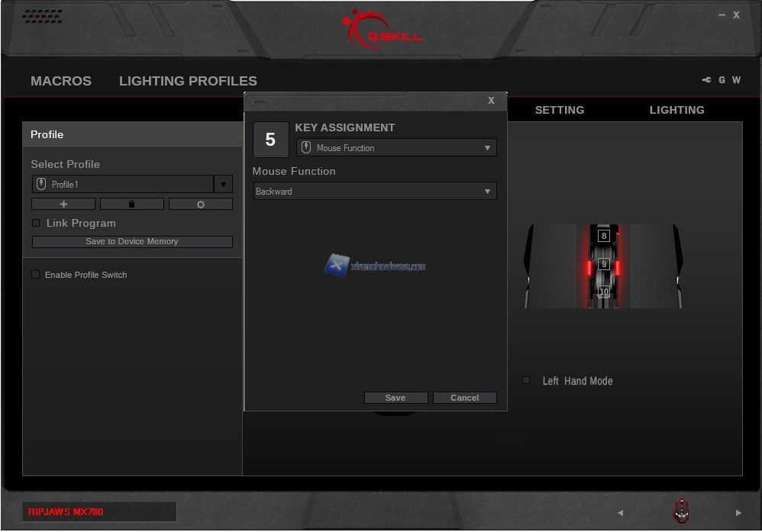Image resolution: width=762 pixels, height=532 pixels.
Task: Enable the Link Program checkbox
Action: click(36, 223)
